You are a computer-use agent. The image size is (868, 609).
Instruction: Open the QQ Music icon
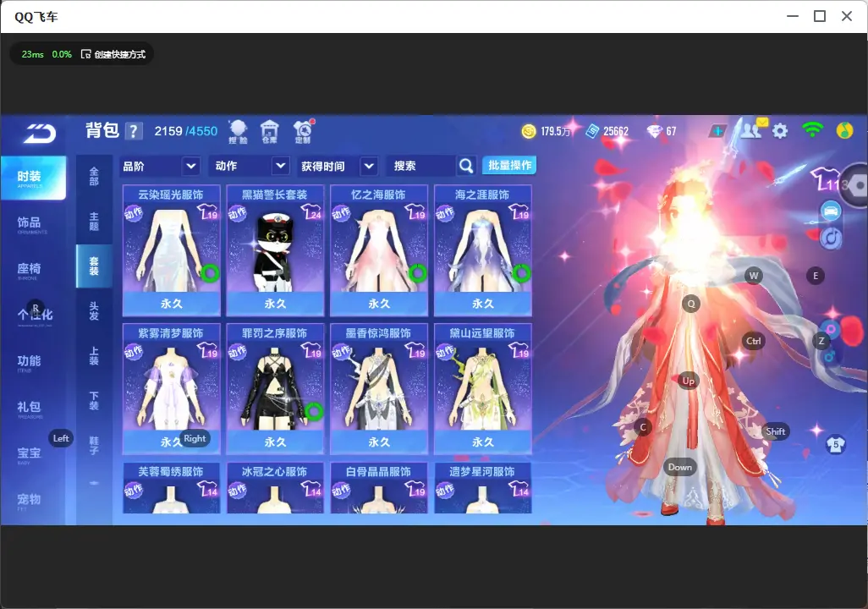pos(845,130)
